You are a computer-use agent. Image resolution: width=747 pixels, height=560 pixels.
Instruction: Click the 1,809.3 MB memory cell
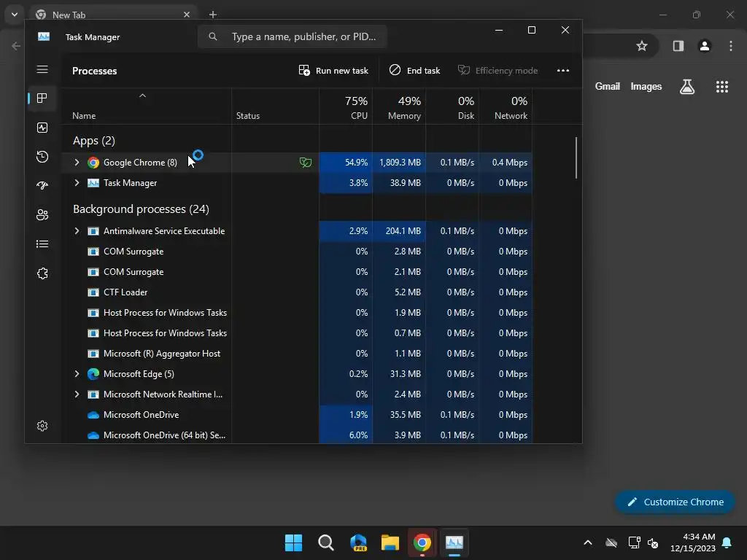coord(399,163)
